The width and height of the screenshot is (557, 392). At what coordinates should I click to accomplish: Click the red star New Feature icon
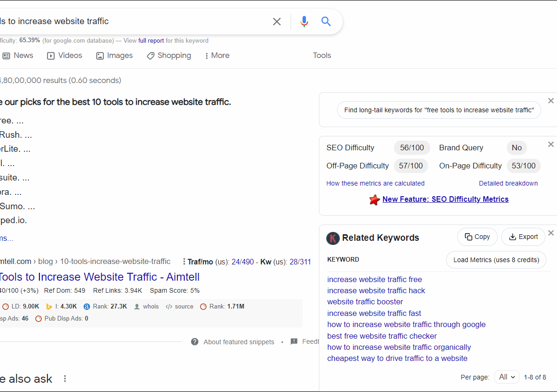pyautogui.click(x=375, y=200)
